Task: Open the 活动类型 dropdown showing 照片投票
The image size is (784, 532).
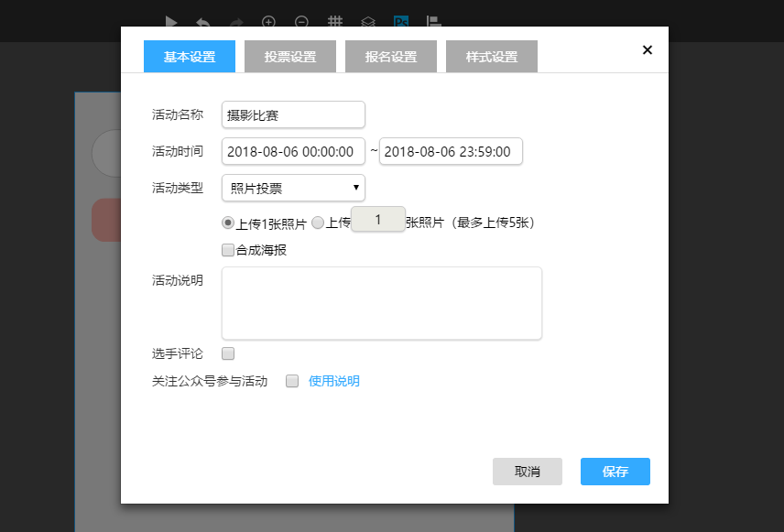Action: [293, 188]
